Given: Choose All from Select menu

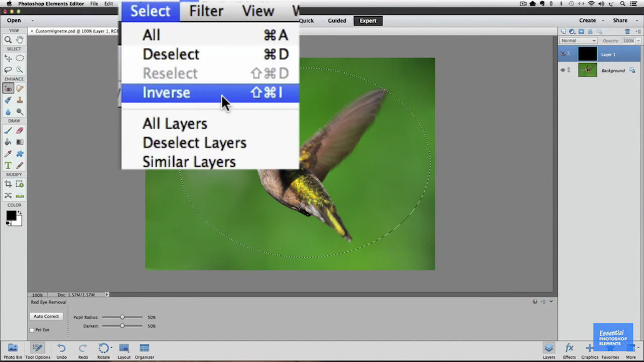Looking at the screenshot, I should click(x=211, y=36).
